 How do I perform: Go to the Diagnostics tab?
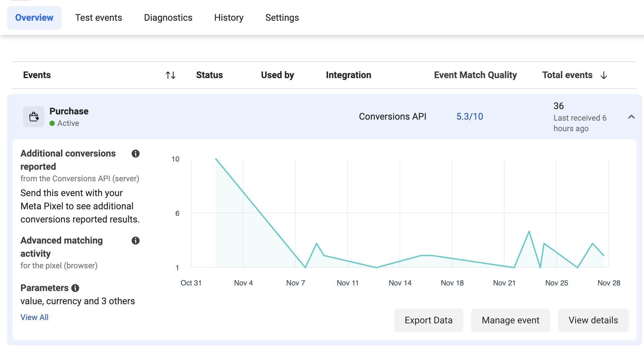[x=168, y=18]
